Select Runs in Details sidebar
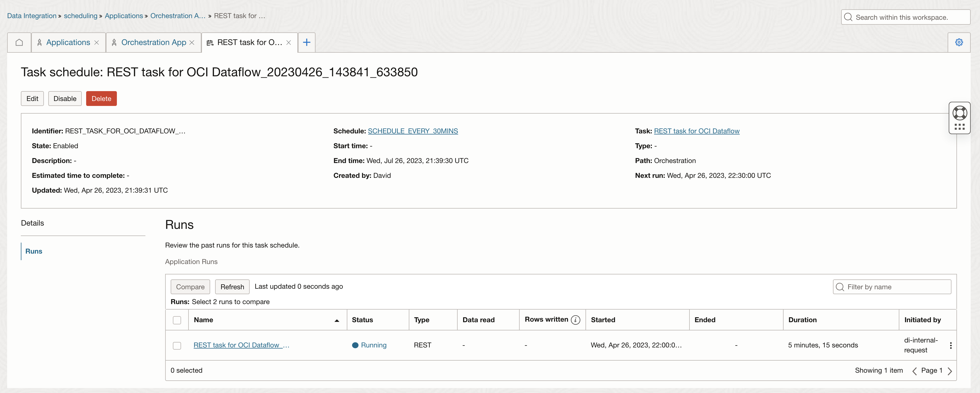Image resolution: width=980 pixels, height=393 pixels. [x=34, y=251]
